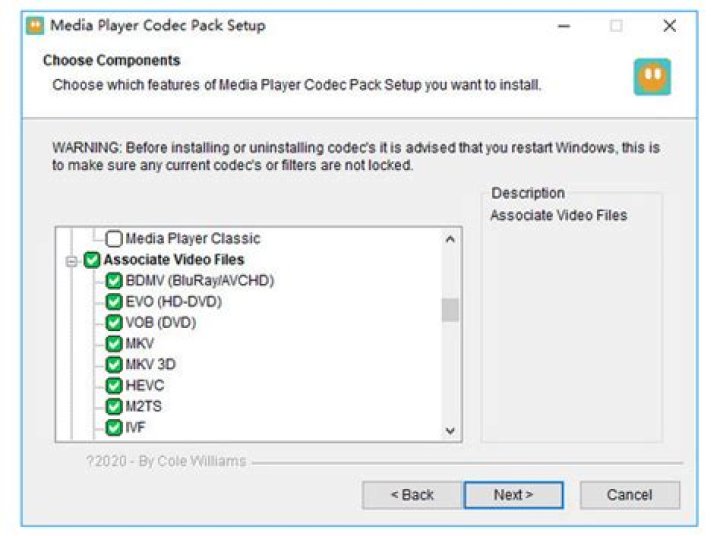This screenshot has width=720, height=536.
Task: Uncheck the IVF checkbox
Action: [114, 428]
